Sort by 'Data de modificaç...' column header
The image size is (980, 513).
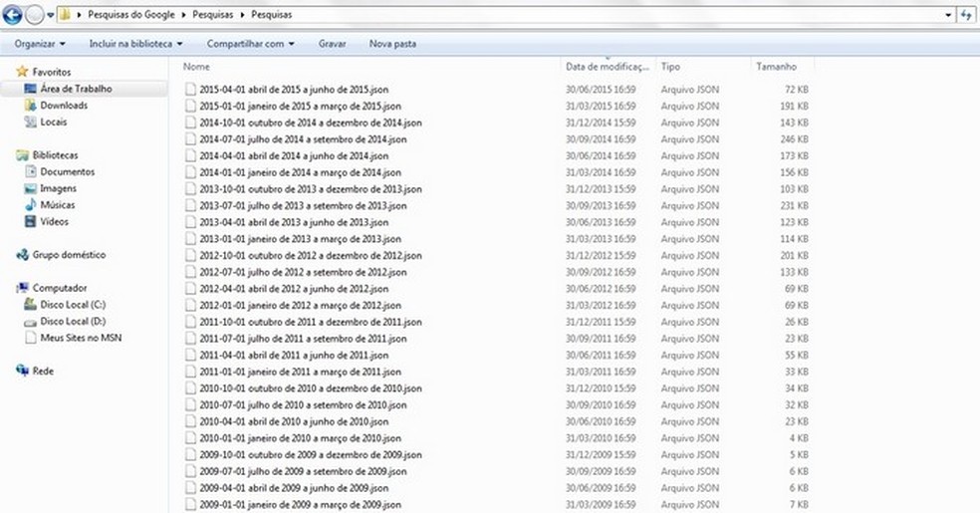pos(609,66)
